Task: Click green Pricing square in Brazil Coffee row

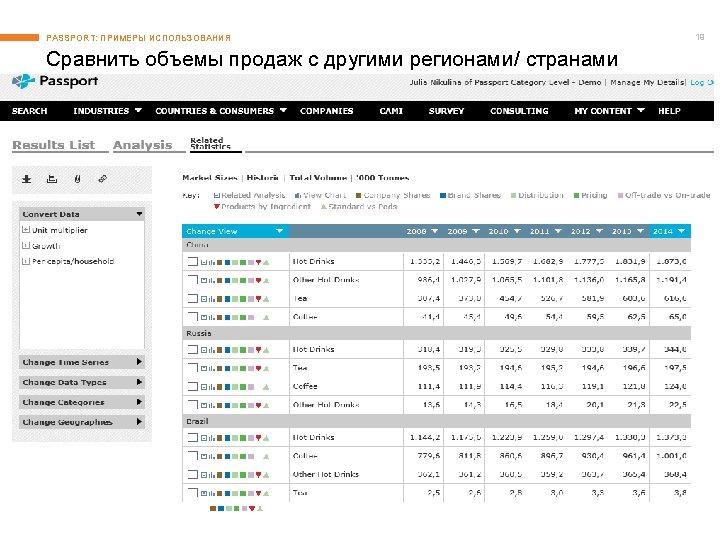Action: [x=242, y=456]
